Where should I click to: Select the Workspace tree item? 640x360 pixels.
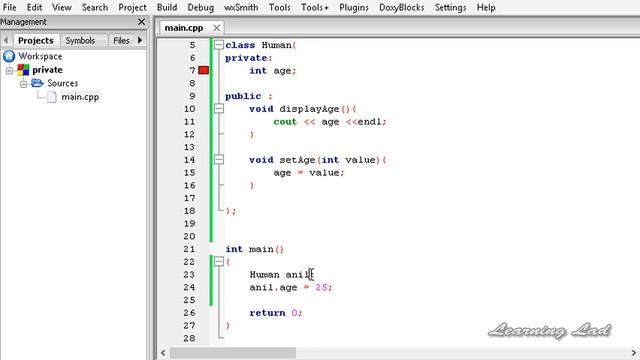click(x=40, y=56)
